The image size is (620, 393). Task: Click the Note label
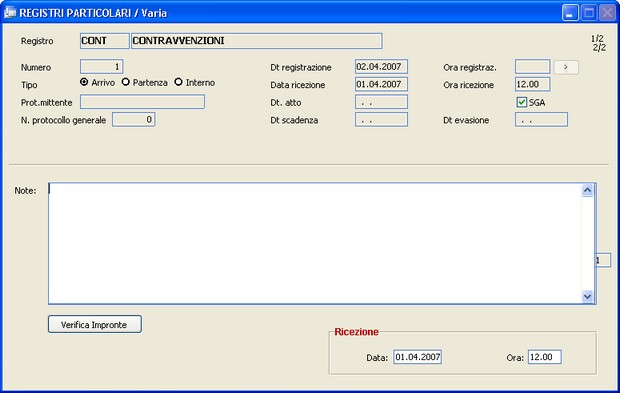click(x=25, y=191)
